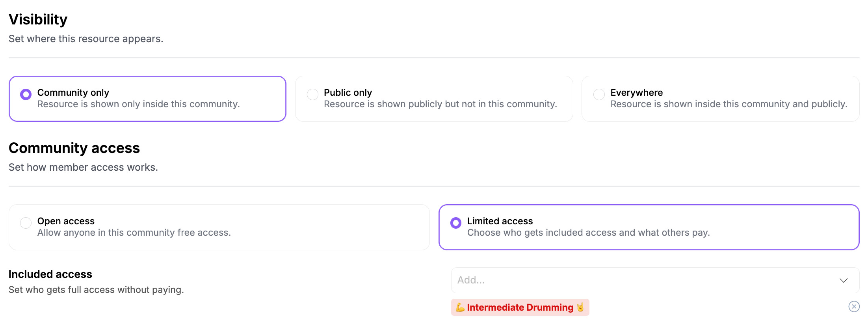Click text 'Set where this resource appears.'
The width and height of the screenshot is (868, 328).
86,39
